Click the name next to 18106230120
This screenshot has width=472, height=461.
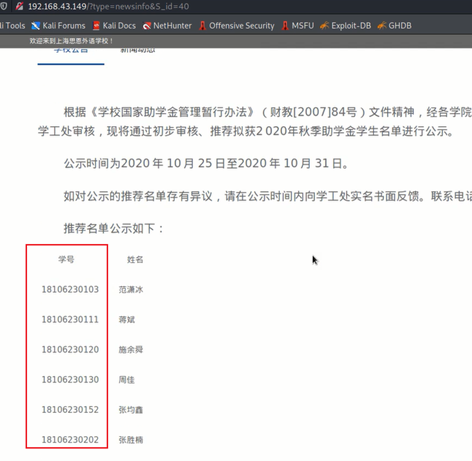[x=131, y=350]
